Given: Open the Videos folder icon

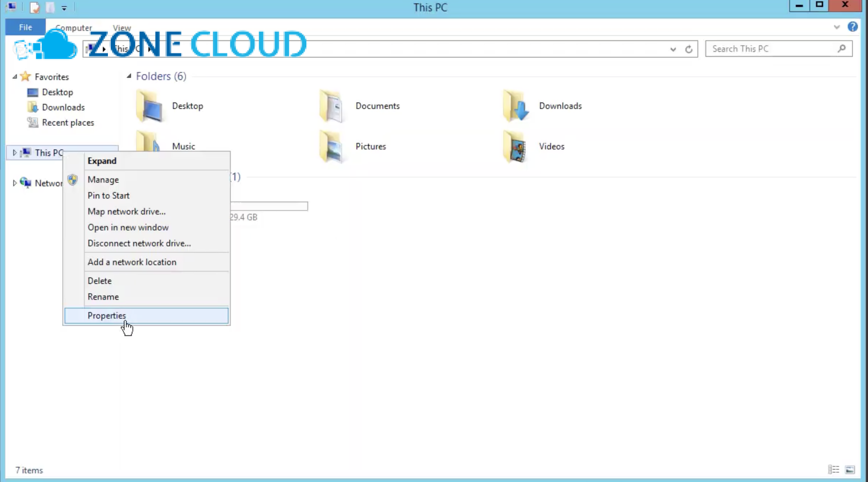Looking at the screenshot, I should pyautogui.click(x=515, y=147).
